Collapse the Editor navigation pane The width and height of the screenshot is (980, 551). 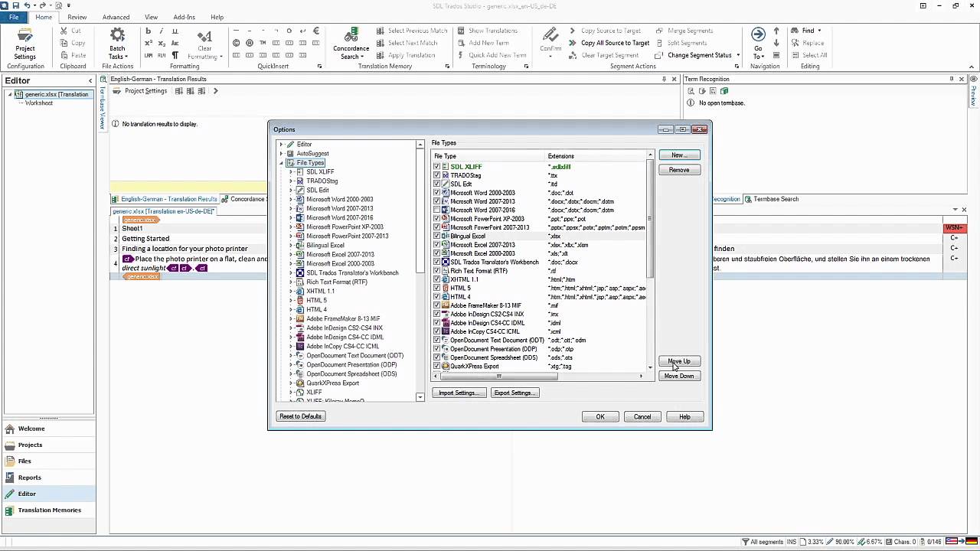coord(90,80)
